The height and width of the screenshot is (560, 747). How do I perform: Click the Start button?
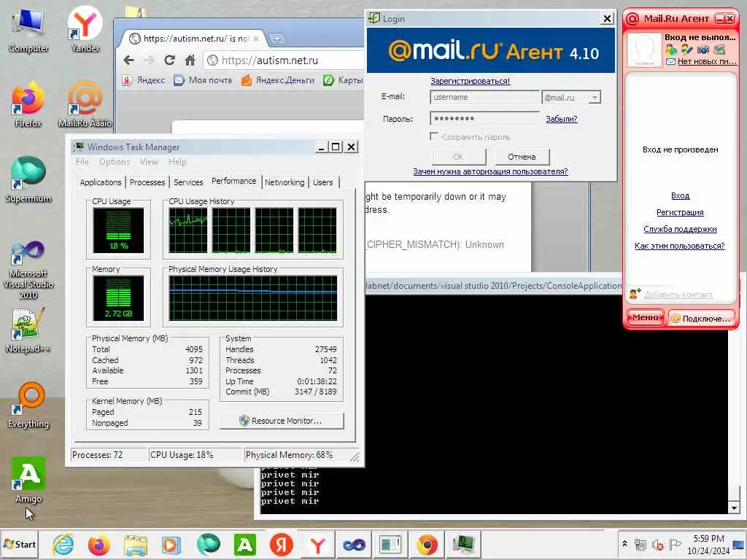[x=20, y=544]
